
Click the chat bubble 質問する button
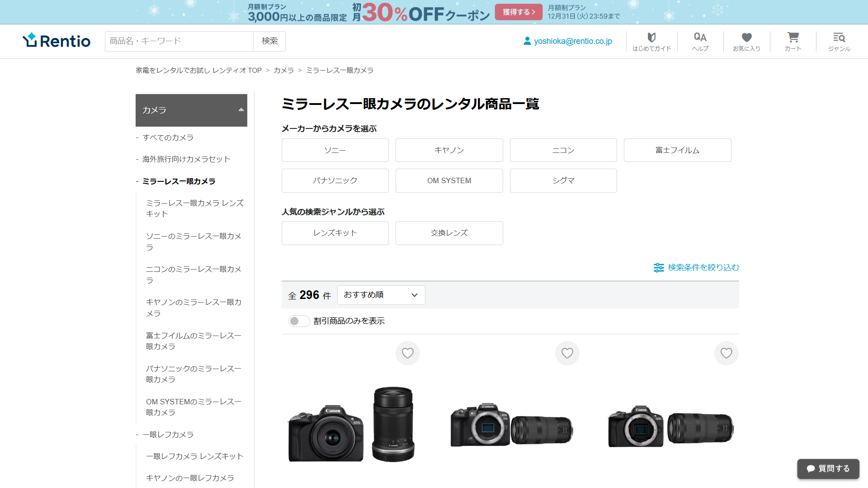click(828, 469)
